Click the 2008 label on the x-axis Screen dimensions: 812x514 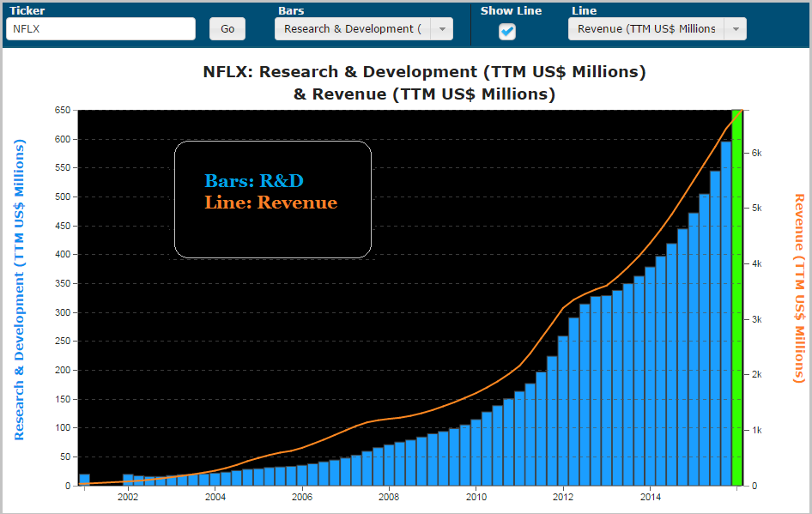tap(389, 497)
